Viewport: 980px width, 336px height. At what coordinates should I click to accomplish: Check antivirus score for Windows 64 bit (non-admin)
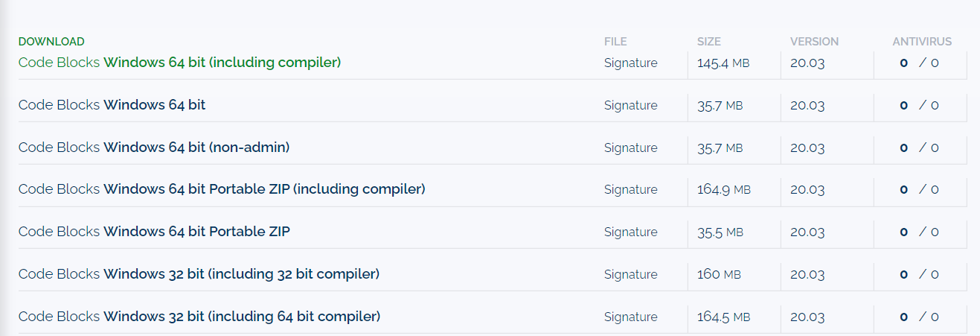pyautogui.click(x=919, y=148)
